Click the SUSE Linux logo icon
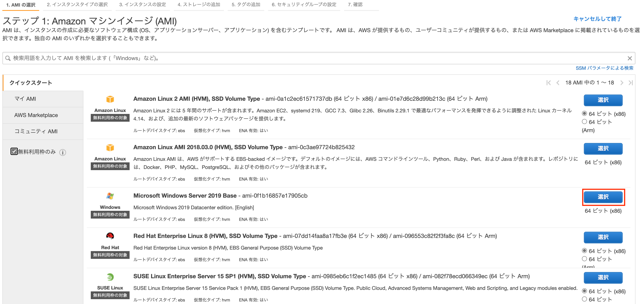The height and width of the screenshot is (304, 644). pyautogui.click(x=110, y=277)
